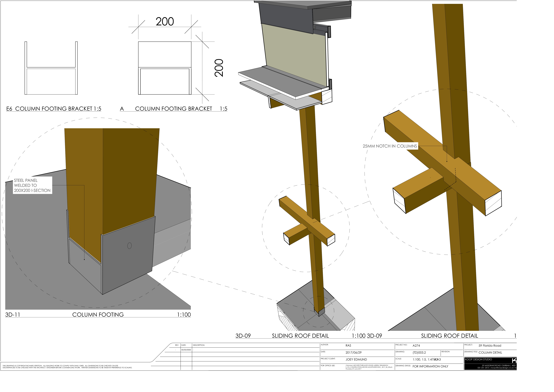Click the 'FOR INFORMATION ONLY' drawing status

click(430, 366)
